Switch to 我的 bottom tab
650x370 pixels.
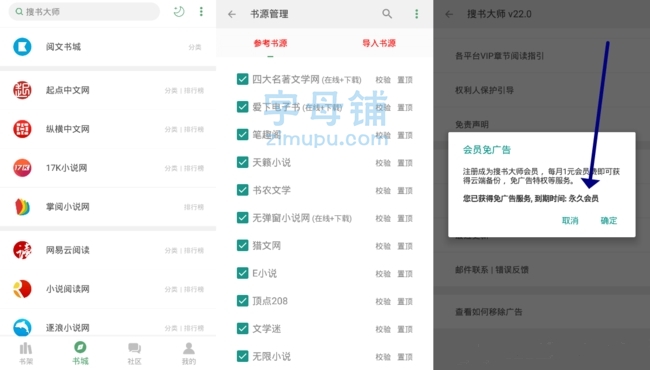click(x=189, y=353)
